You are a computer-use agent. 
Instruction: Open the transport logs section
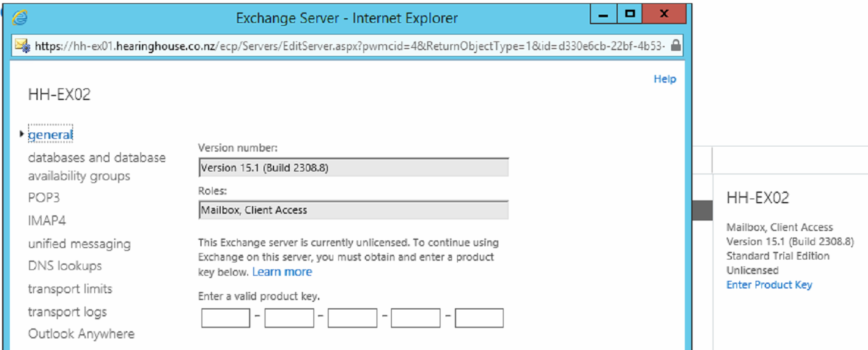(67, 312)
